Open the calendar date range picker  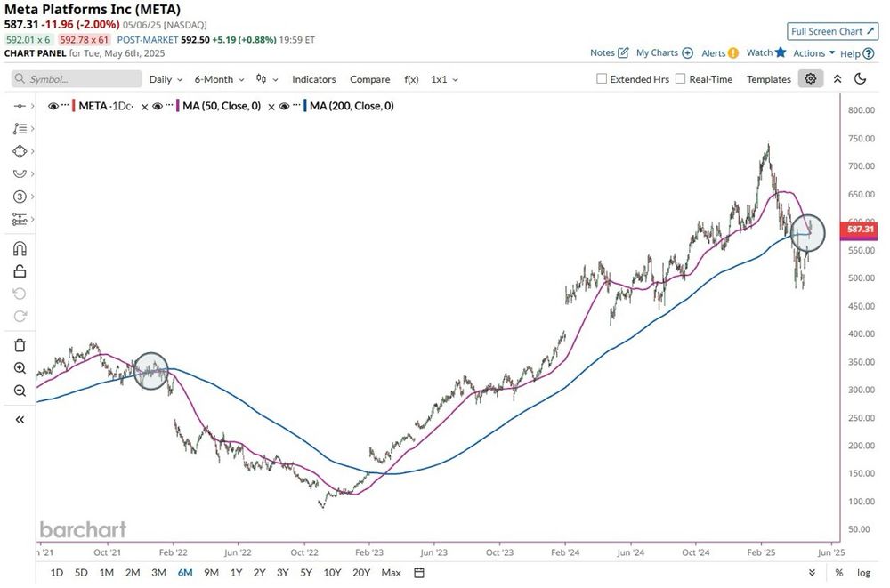419,573
